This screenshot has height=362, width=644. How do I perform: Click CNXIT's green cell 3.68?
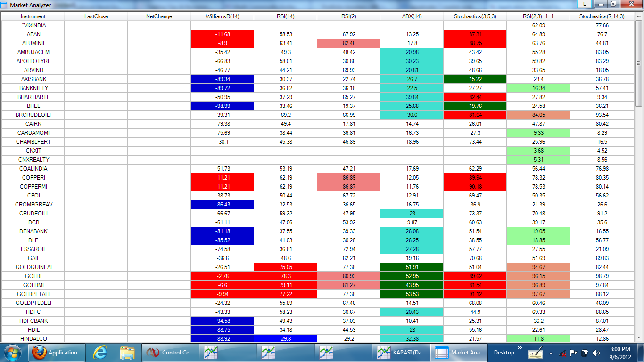pyautogui.click(x=538, y=151)
